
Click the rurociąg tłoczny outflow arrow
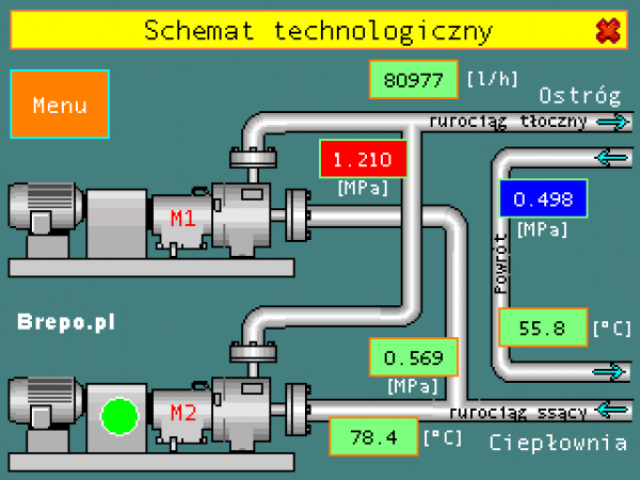pos(612,122)
